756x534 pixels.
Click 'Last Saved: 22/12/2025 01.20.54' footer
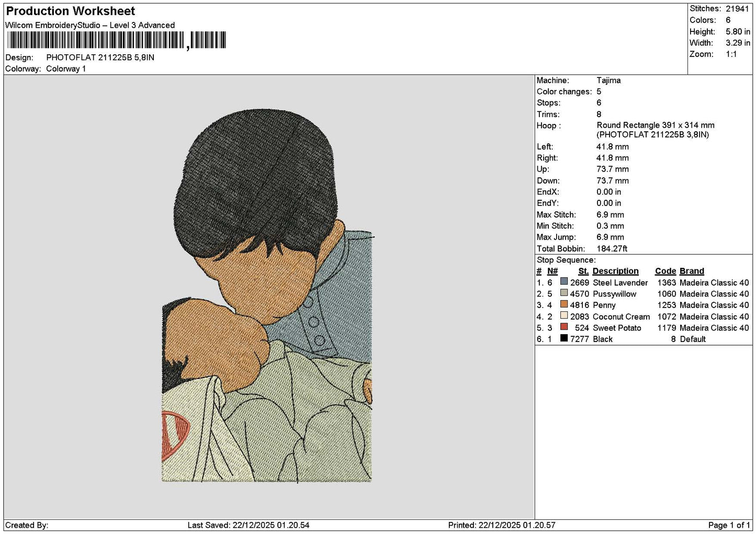(249, 525)
